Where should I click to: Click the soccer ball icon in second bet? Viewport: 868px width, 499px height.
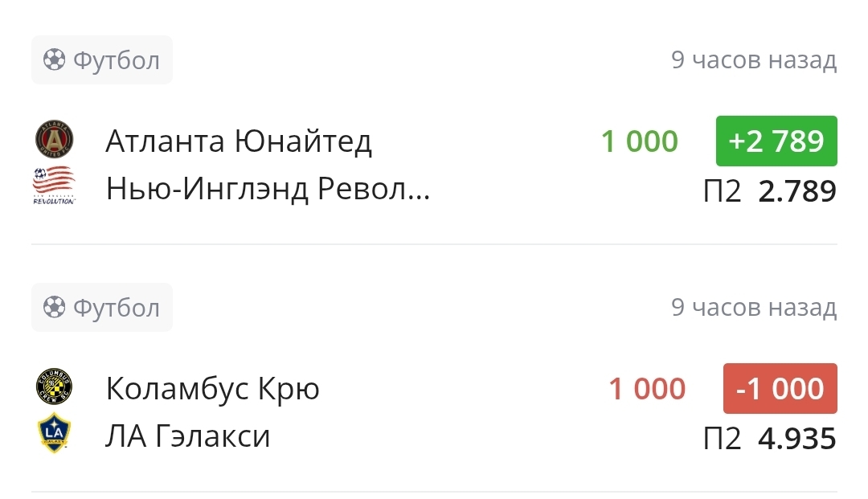[55, 308]
